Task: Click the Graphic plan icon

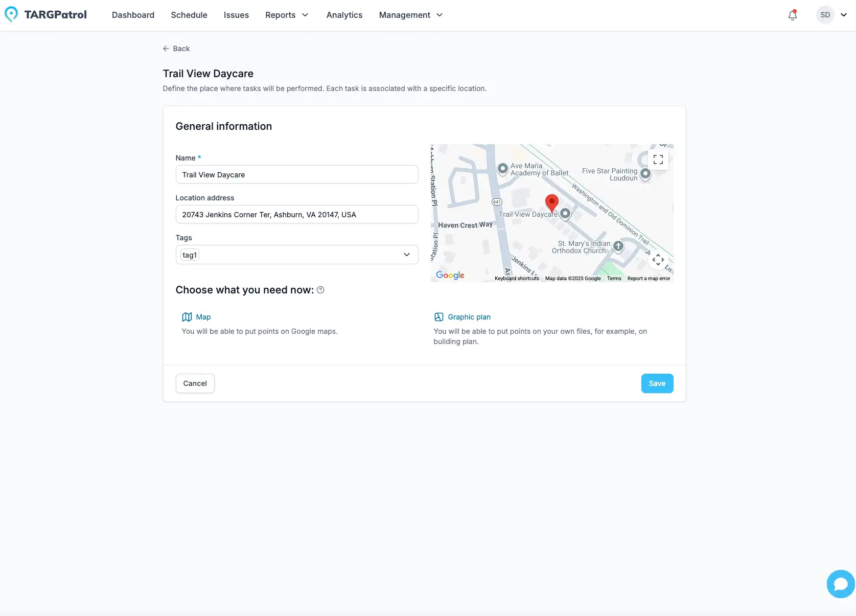Action: coord(438,317)
